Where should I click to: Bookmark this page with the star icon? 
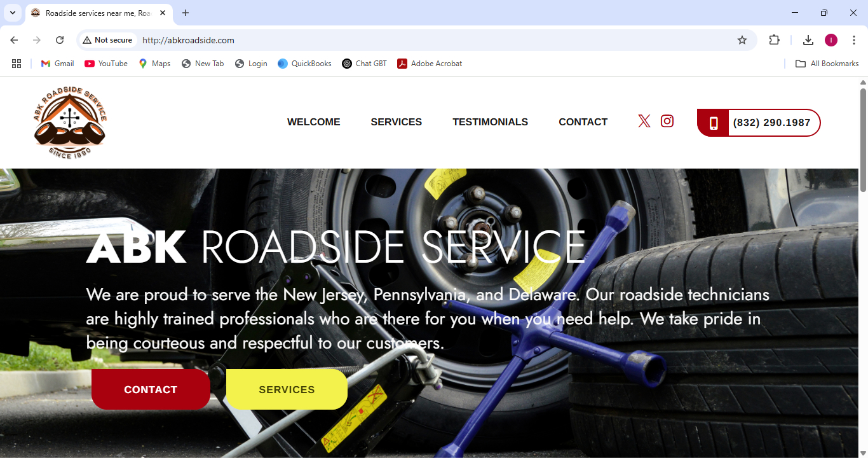(x=742, y=40)
